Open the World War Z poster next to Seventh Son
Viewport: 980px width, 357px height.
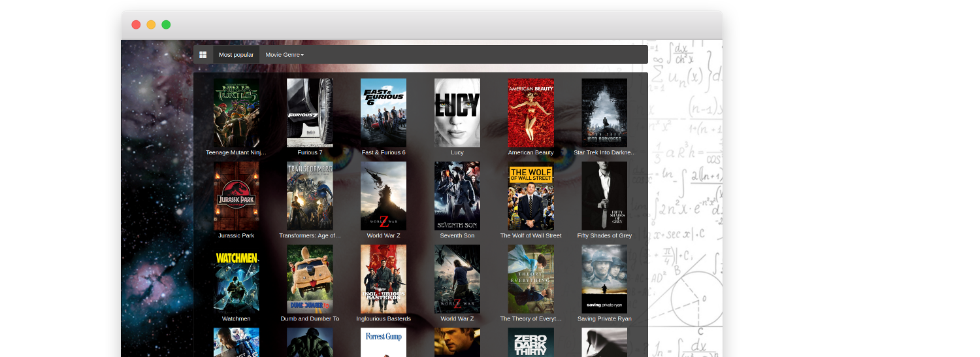384,196
